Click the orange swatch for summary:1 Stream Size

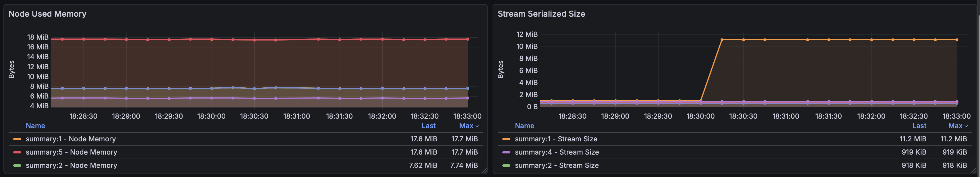point(506,139)
